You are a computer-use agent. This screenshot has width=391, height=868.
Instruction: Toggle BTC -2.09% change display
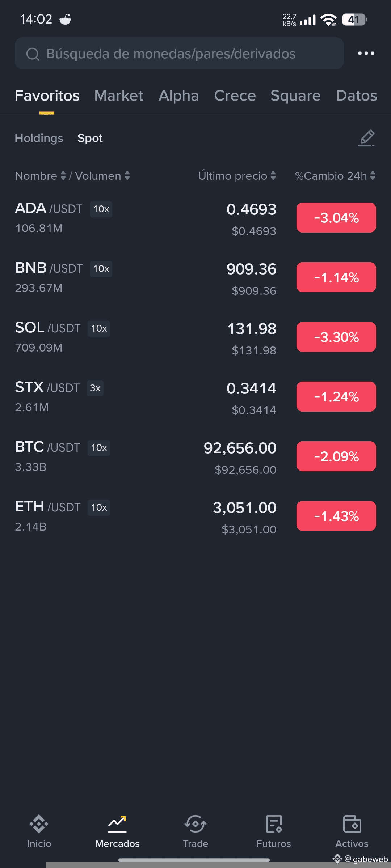[x=336, y=456]
